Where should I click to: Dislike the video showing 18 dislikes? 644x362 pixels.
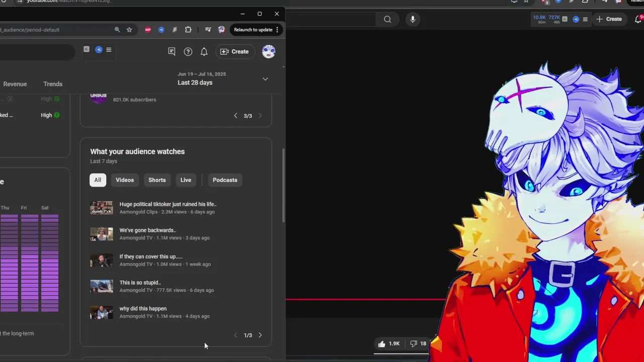click(x=418, y=344)
